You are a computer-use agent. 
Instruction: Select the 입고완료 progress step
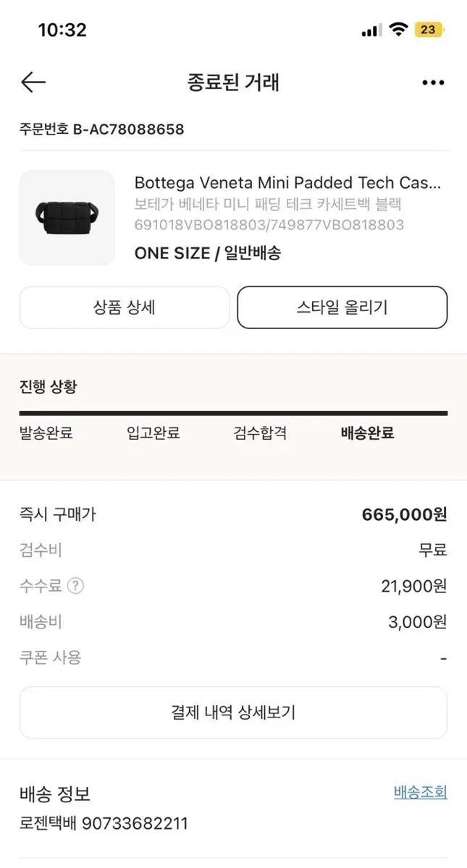[x=153, y=433]
